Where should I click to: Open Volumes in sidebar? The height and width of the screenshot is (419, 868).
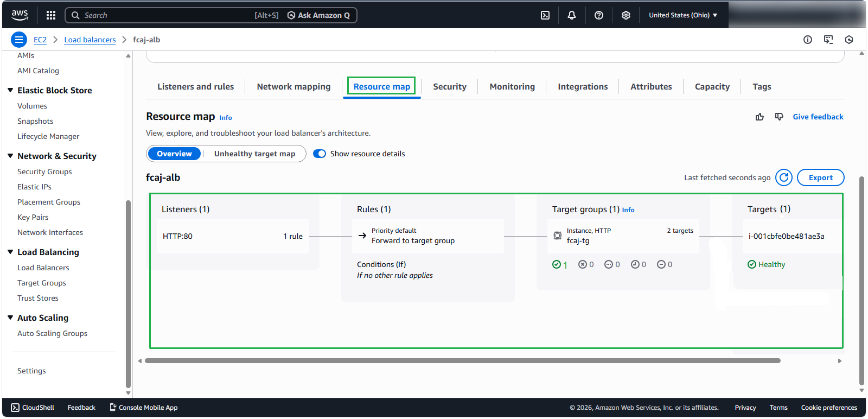tap(32, 106)
